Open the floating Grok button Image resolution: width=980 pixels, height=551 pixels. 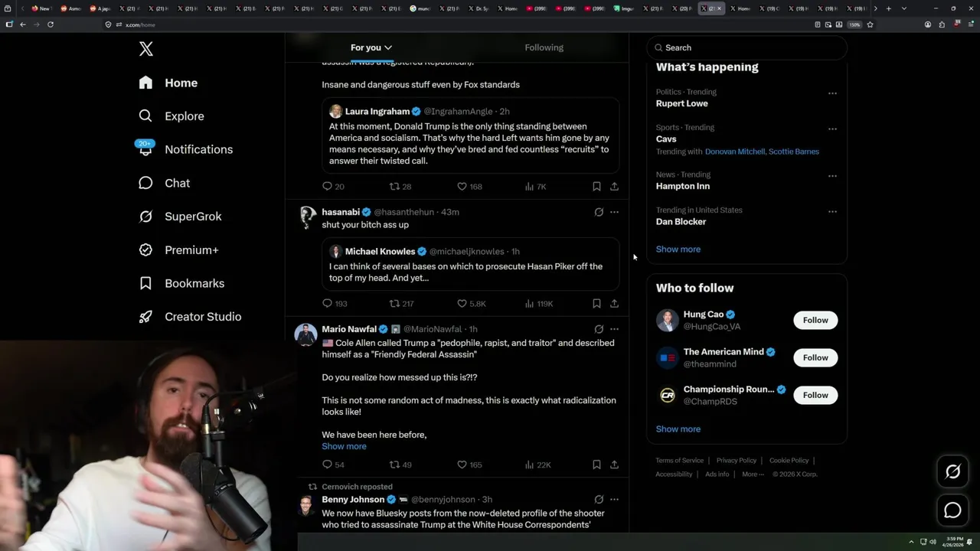tap(952, 472)
